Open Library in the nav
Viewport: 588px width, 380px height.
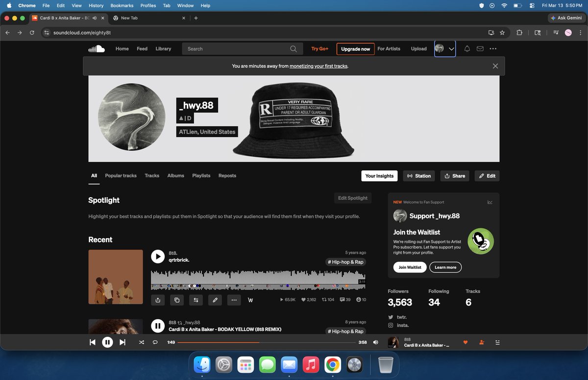[x=163, y=49]
